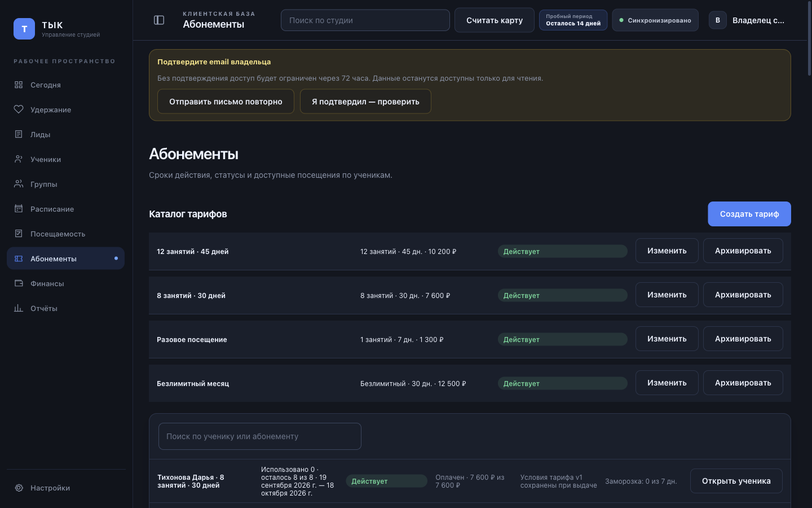812x508 pixels.
Task: Click the Отчёты chart icon
Action: 19,308
